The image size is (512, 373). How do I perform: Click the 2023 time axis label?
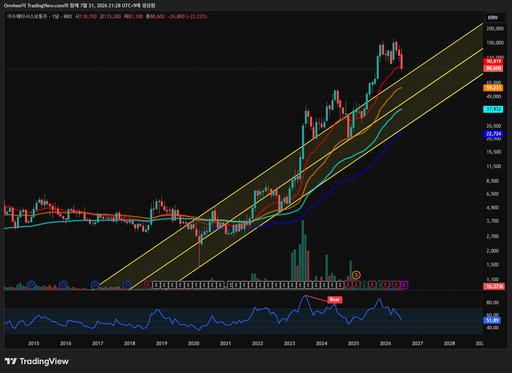tap(289, 343)
